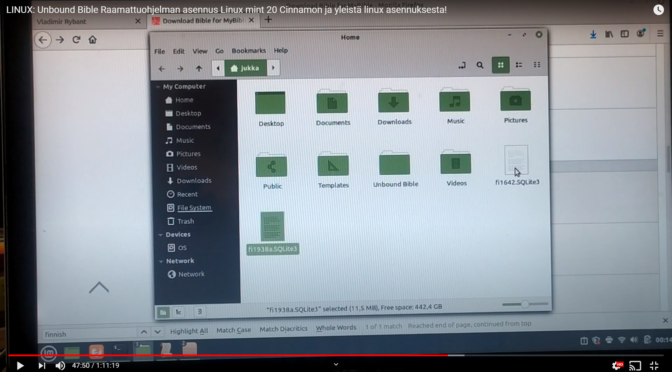Click the find bar text field
Image resolution: width=672 pixels, height=372 pixels.
point(89,334)
